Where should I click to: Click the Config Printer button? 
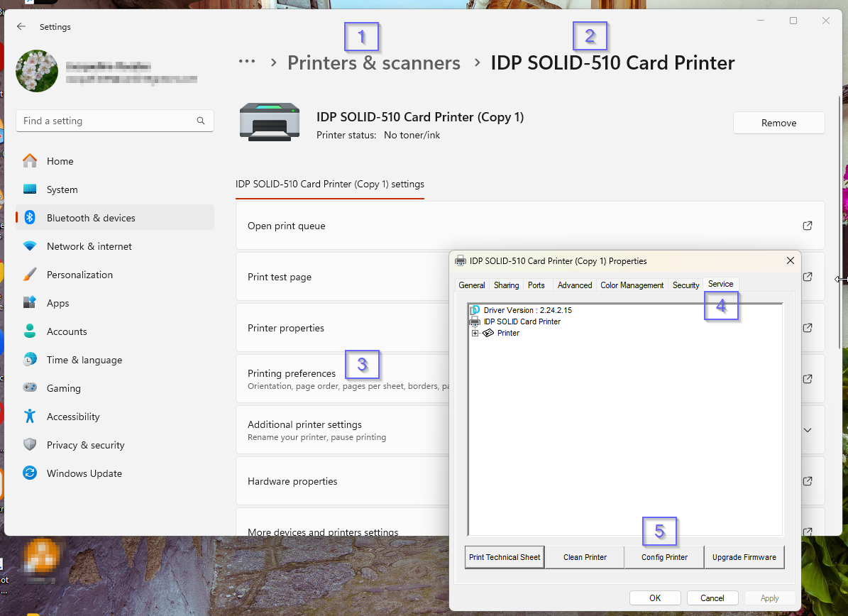click(664, 557)
